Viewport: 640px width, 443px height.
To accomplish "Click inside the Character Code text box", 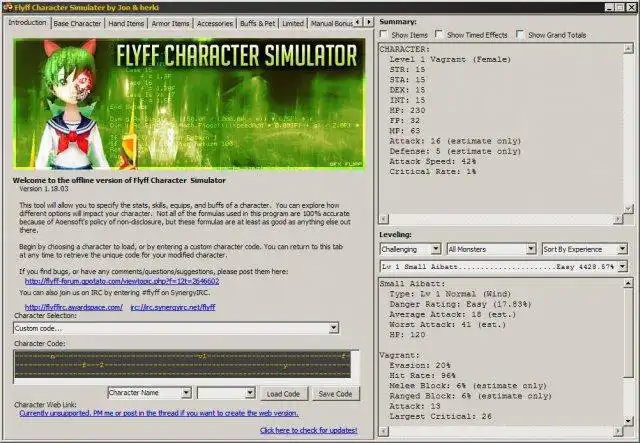I will point(186,366).
